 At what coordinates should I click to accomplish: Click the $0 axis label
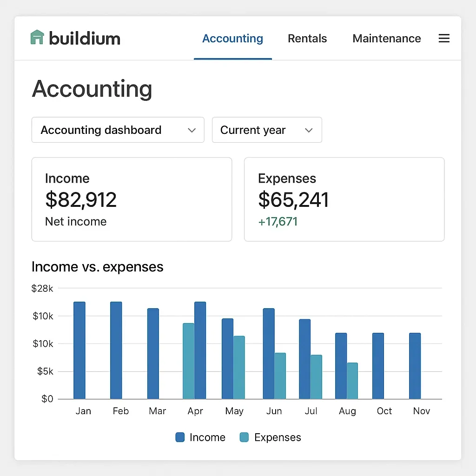tap(47, 398)
